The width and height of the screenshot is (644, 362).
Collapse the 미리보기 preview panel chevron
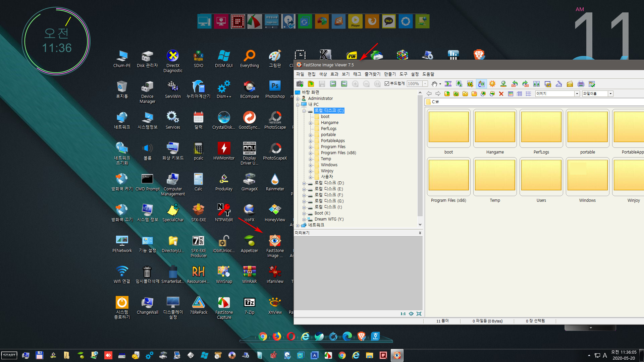coord(420,233)
